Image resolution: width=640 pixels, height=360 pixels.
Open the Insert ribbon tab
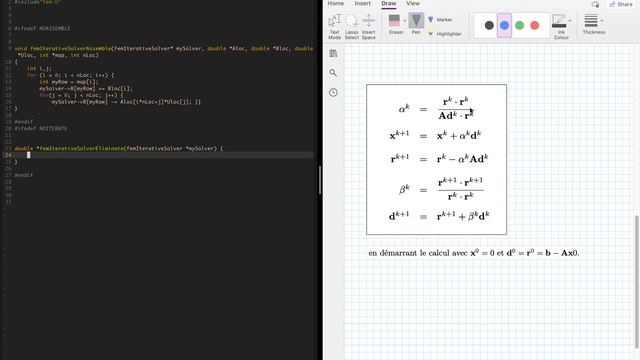click(x=362, y=3)
